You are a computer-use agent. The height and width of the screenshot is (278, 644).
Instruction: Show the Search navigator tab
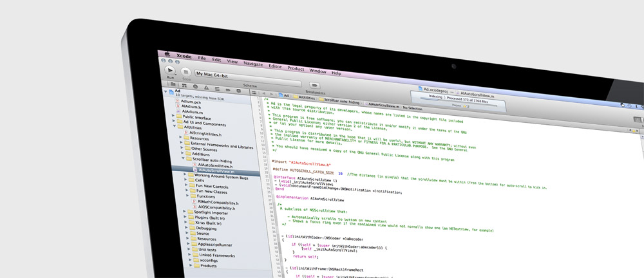click(196, 87)
